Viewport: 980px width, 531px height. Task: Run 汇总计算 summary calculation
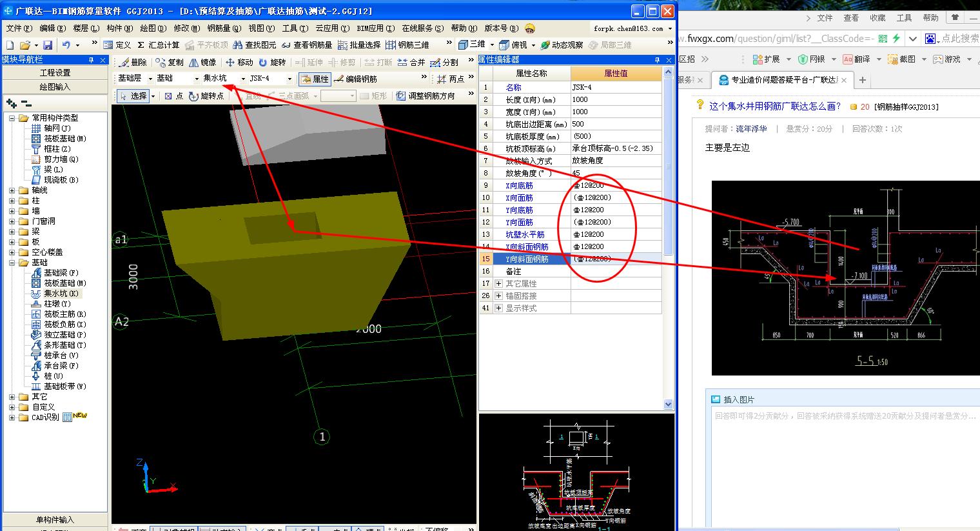(x=159, y=45)
